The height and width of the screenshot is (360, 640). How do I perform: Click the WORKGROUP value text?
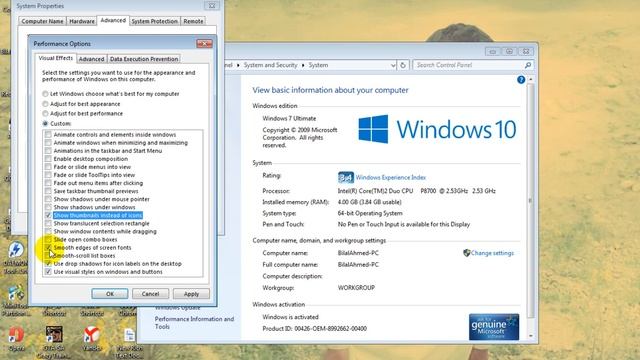(x=356, y=288)
